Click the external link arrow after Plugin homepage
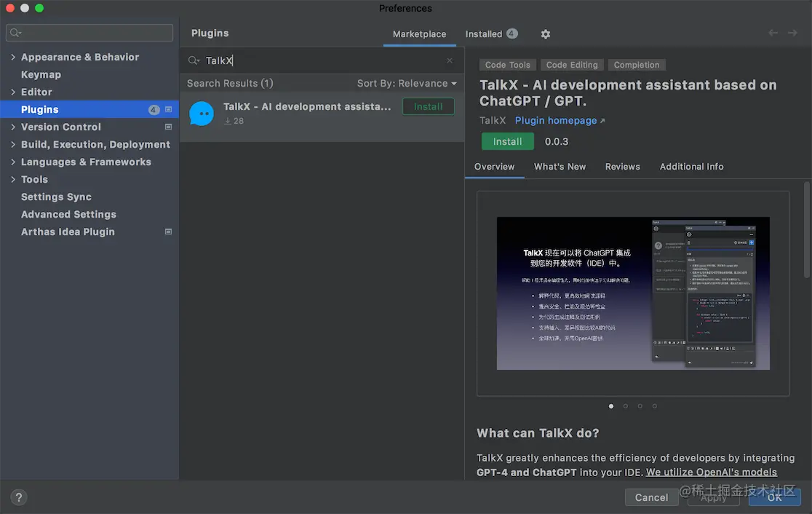The image size is (812, 514). click(x=602, y=121)
